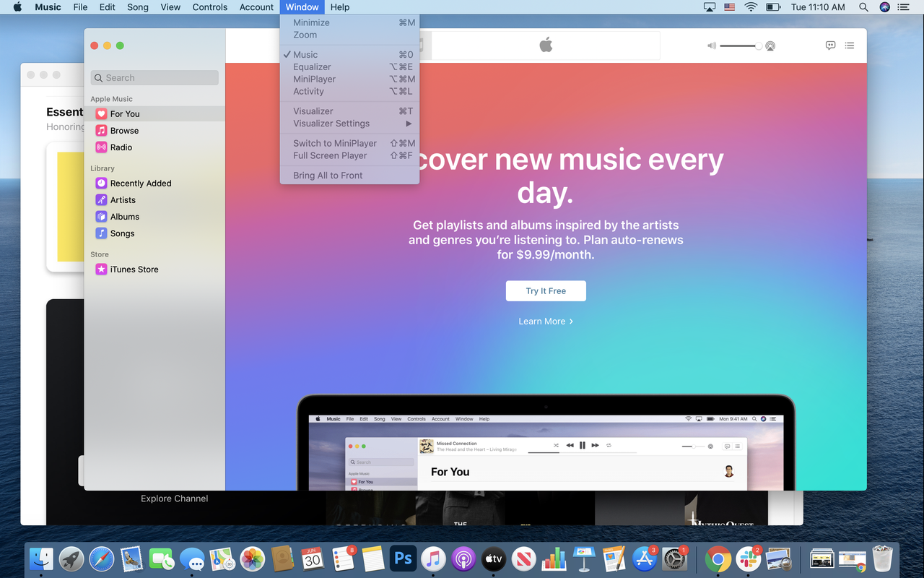Open App Store from the Dock
924x578 pixels.
tap(644, 558)
